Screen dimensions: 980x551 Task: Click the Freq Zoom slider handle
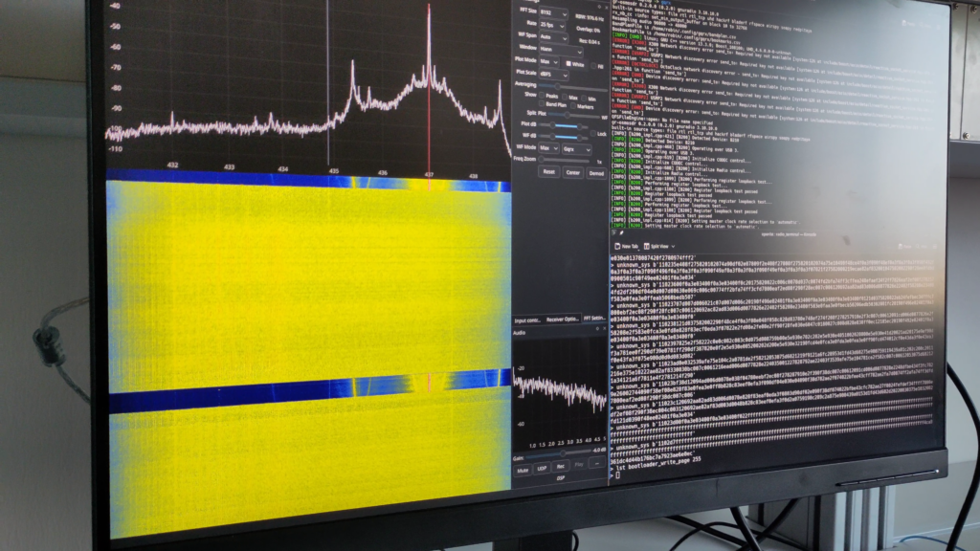tap(542, 160)
